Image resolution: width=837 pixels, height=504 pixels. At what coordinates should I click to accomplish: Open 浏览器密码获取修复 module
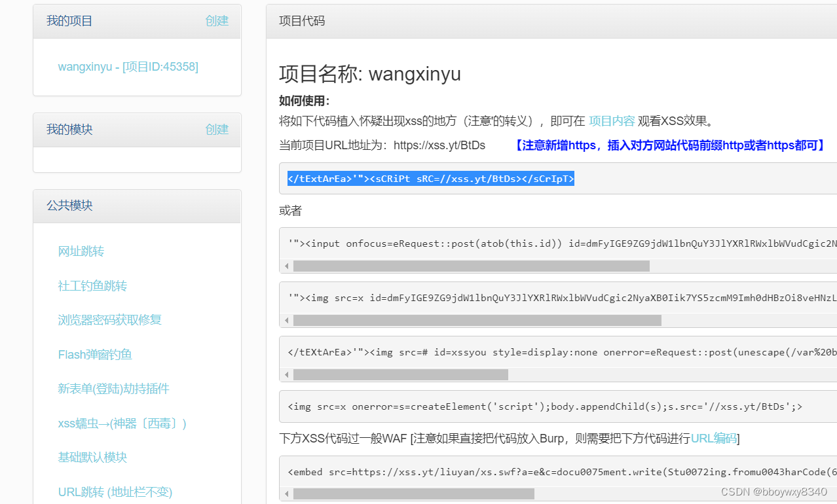click(x=110, y=320)
